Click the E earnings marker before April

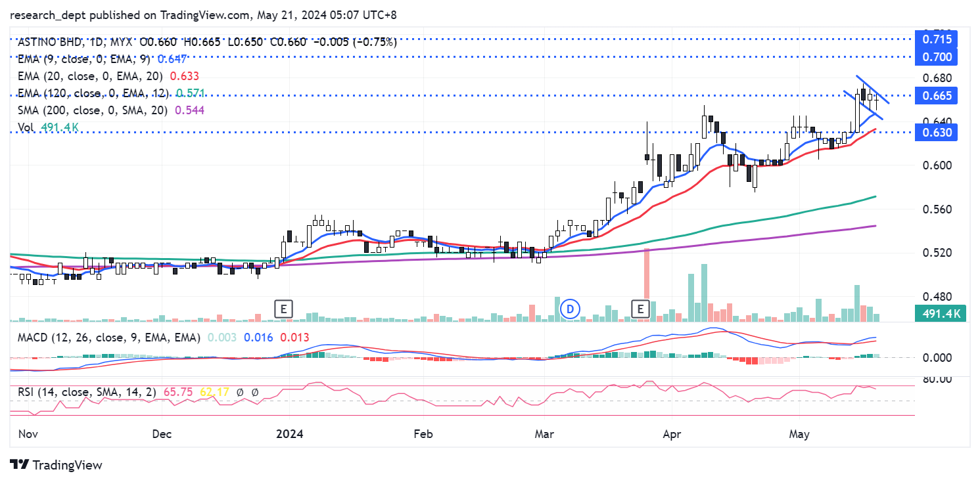[x=640, y=308]
